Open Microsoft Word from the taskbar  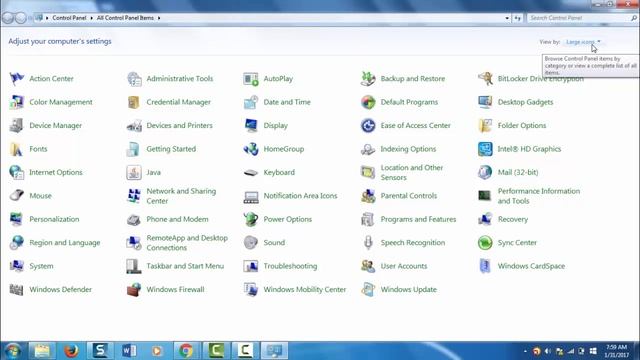129,351
